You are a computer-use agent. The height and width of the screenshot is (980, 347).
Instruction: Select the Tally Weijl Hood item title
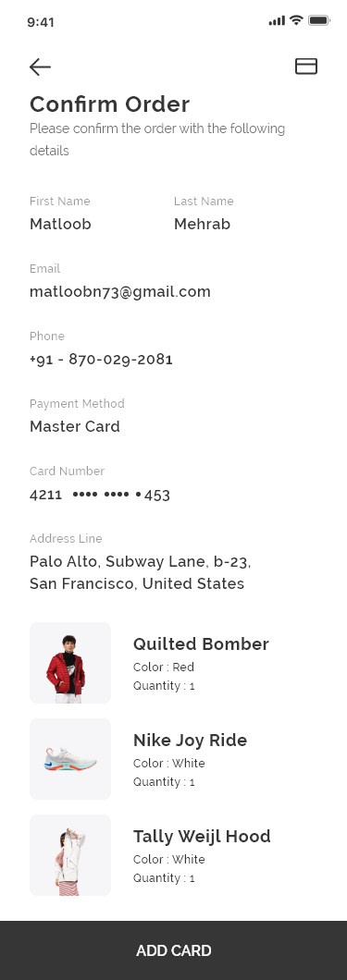click(x=202, y=837)
